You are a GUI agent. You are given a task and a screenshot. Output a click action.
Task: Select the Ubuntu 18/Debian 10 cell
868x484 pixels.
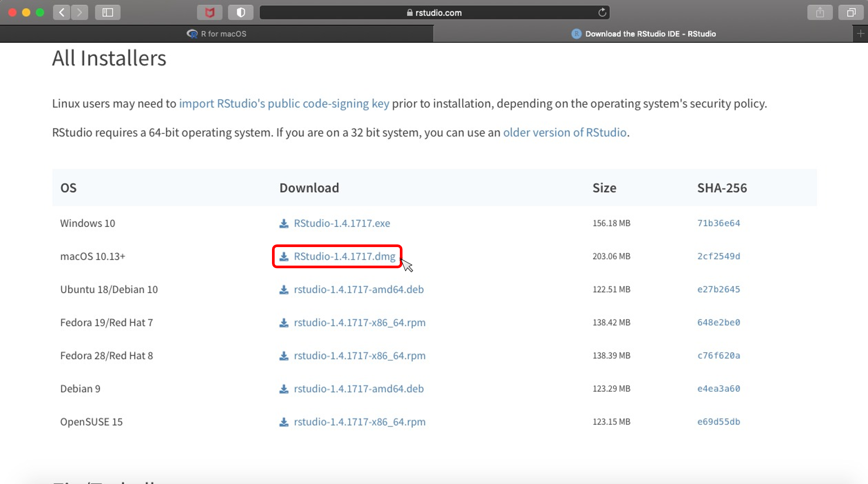109,289
